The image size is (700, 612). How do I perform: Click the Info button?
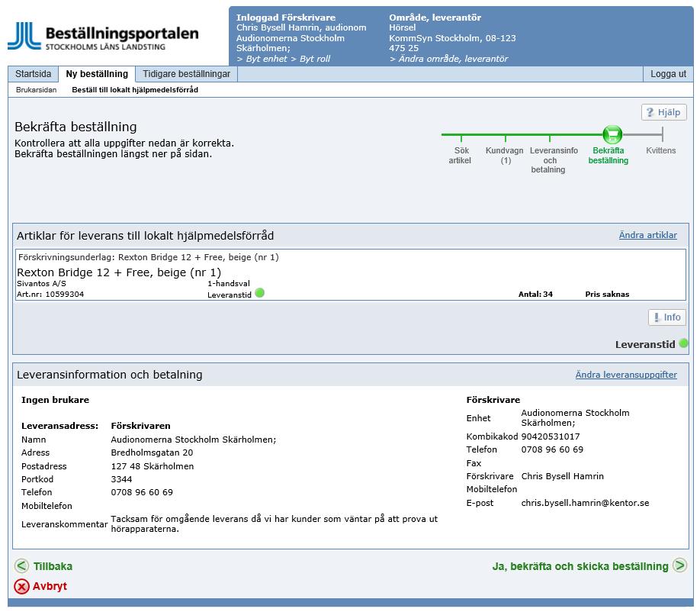667,317
